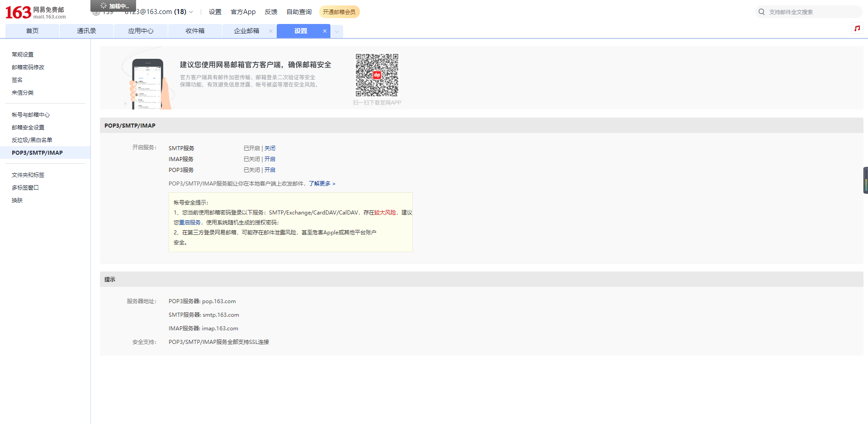
Task: Switch to the 通讯录 tab
Action: click(86, 31)
